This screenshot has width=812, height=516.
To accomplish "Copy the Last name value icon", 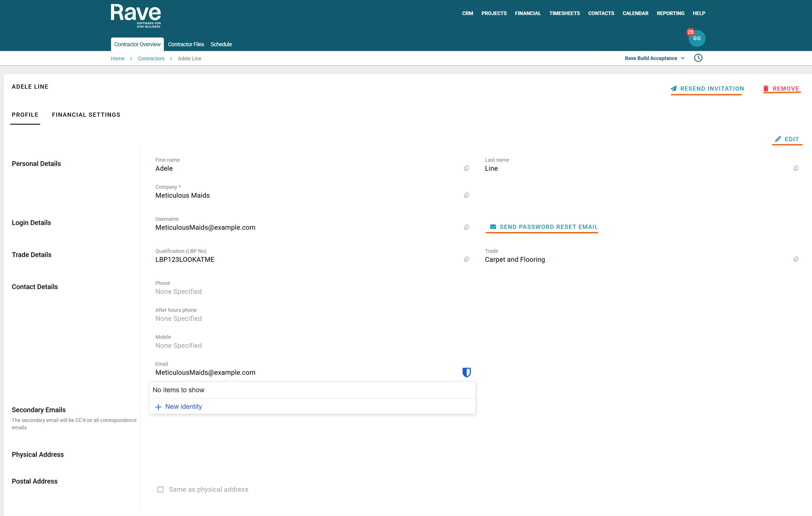I will point(796,168).
